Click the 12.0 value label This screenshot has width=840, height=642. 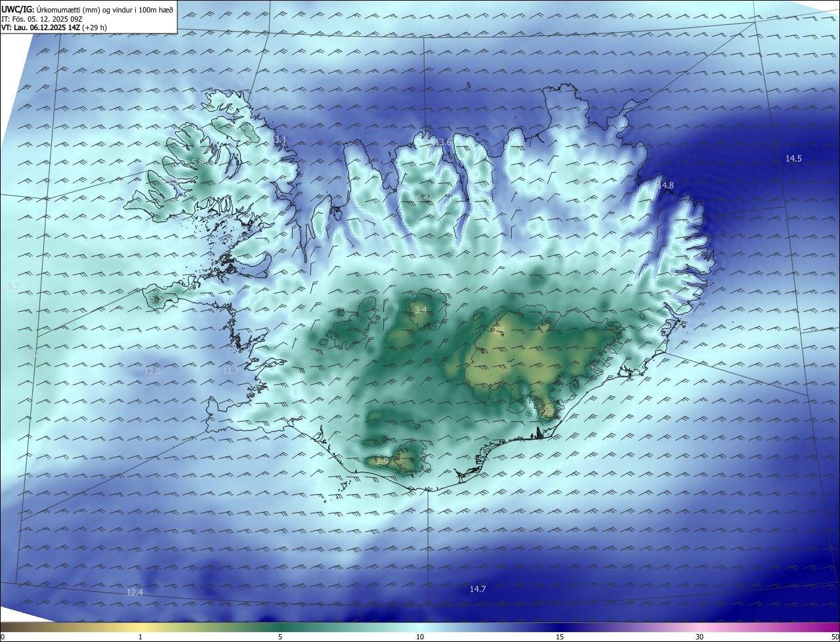coord(152,371)
